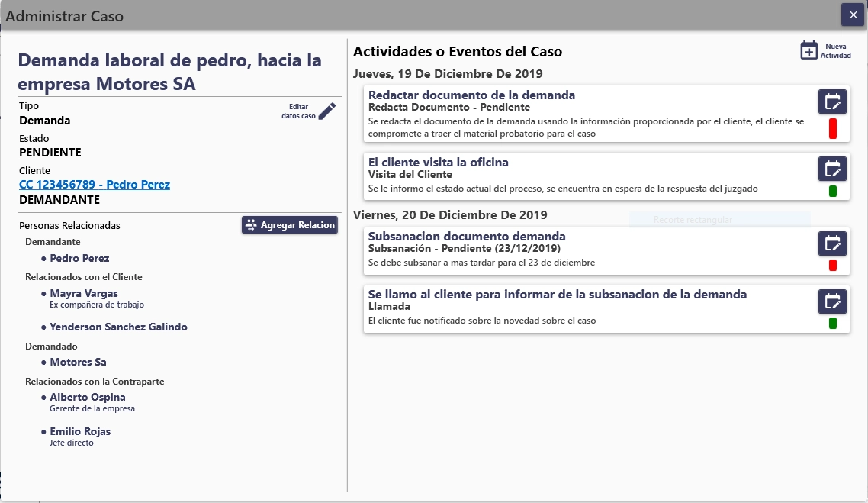Open the 'El cliente visita la oficina' activity

832,169
